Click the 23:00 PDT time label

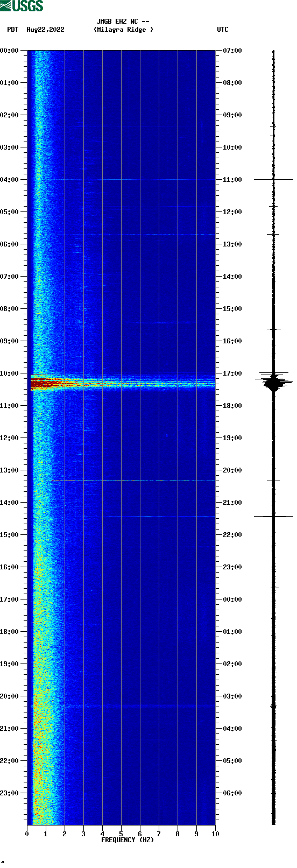(9, 793)
